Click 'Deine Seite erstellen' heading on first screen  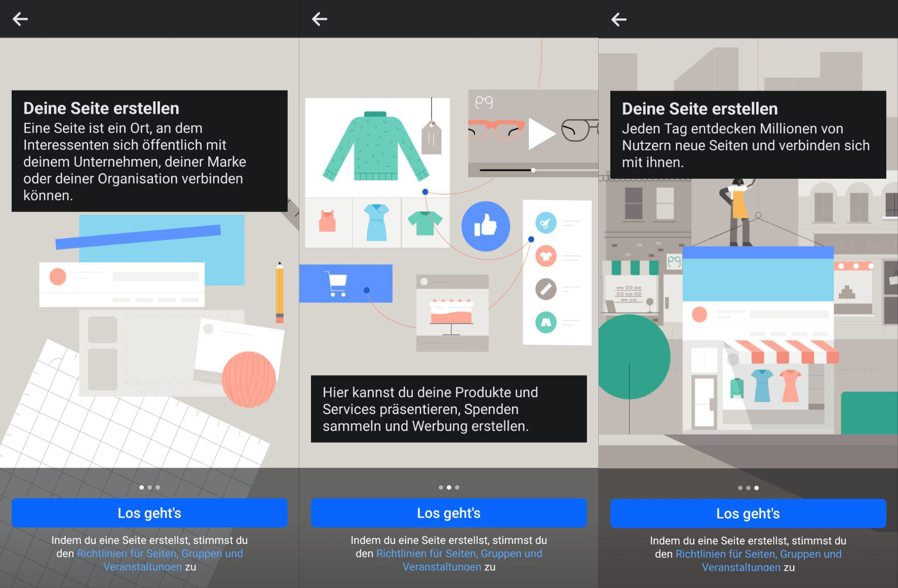[x=101, y=108]
